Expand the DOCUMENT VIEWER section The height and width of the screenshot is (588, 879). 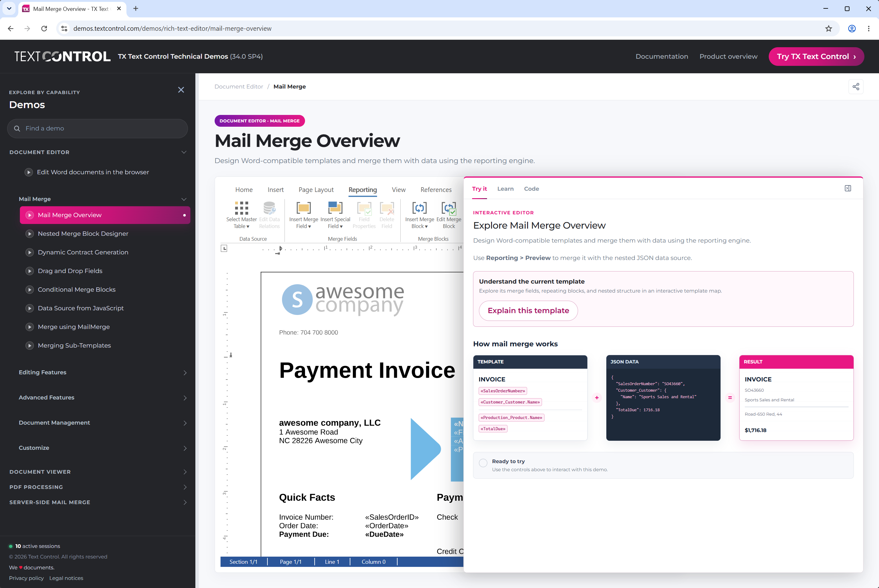pos(185,472)
